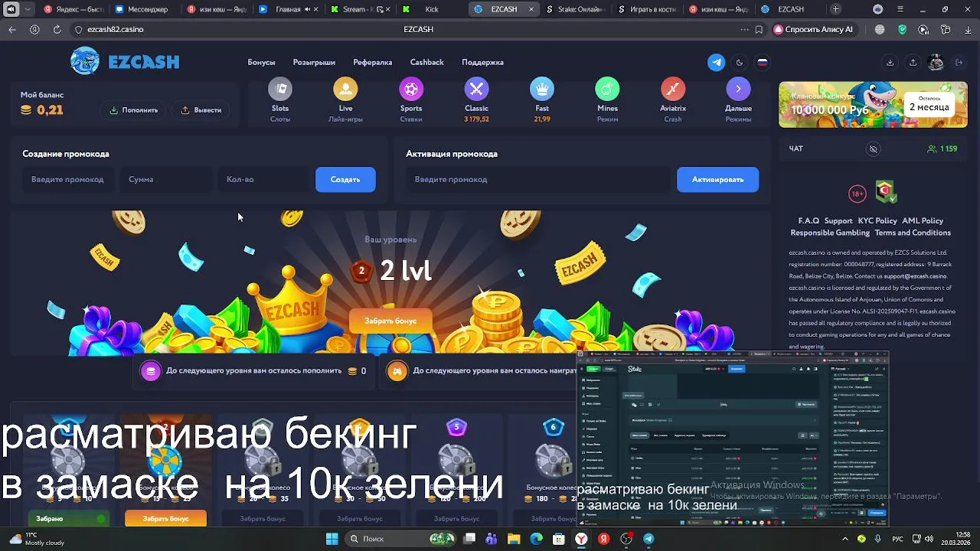
Task: Open File Explorer from the taskbar
Action: click(514, 539)
